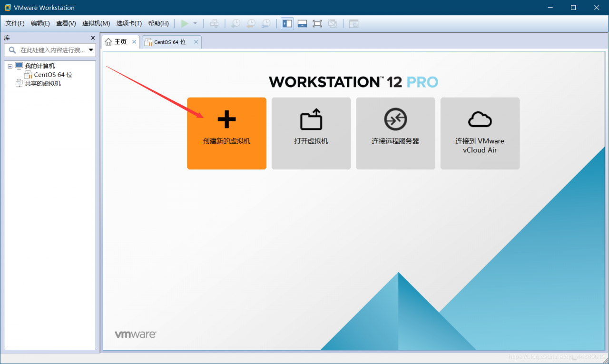Open the power options dropdown arrow

[195, 23]
